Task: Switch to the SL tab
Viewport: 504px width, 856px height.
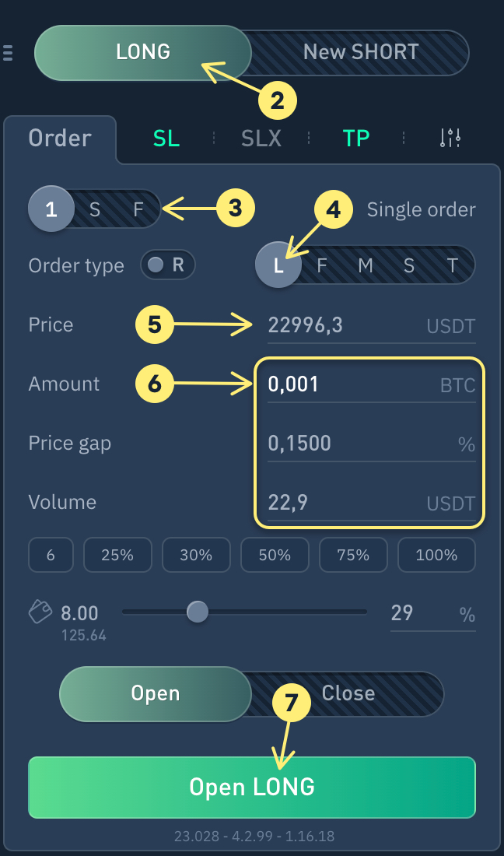Action: [x=166, y=139]
